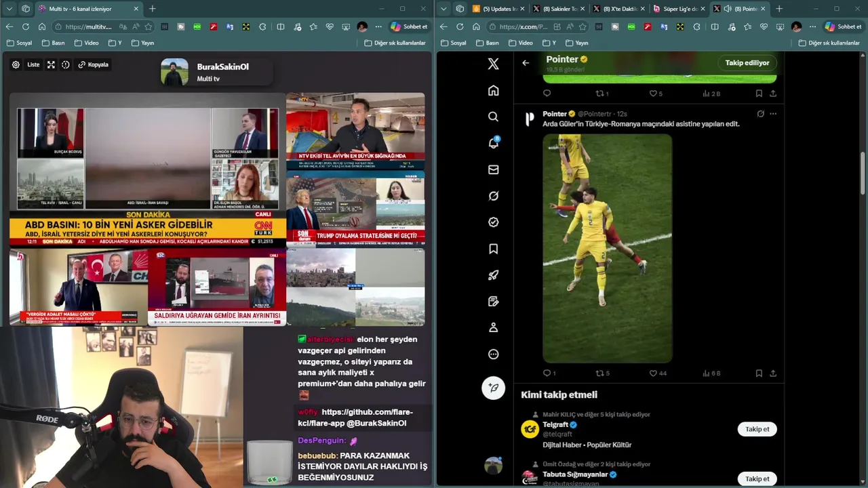This screenshot has height=488, width=868.
Task: Open Video bookmarks folder in left browser
Action: (86, 43)
